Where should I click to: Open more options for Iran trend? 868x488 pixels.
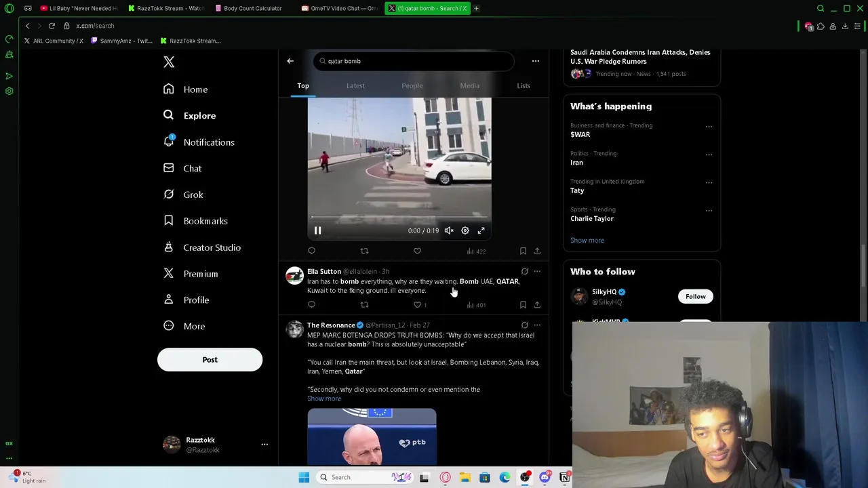click(709, 155)
